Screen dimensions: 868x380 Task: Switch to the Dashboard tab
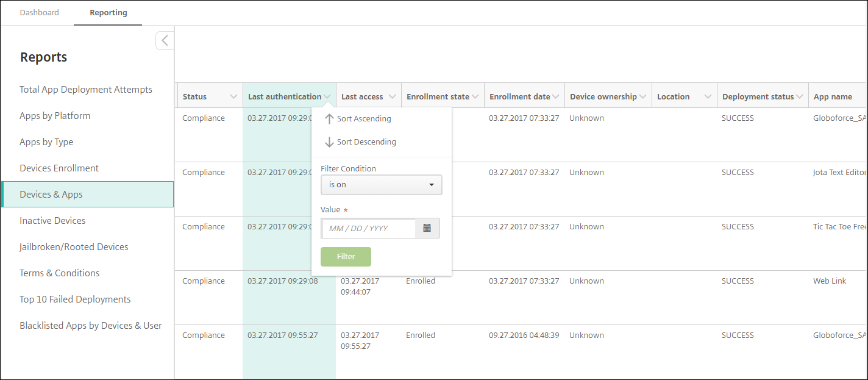coord(40,13)
